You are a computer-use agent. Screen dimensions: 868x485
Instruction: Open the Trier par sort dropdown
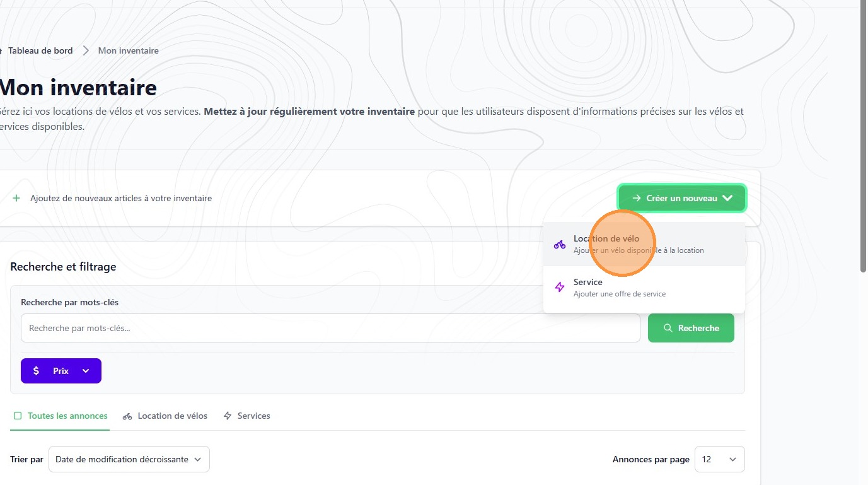pos(129,459)
